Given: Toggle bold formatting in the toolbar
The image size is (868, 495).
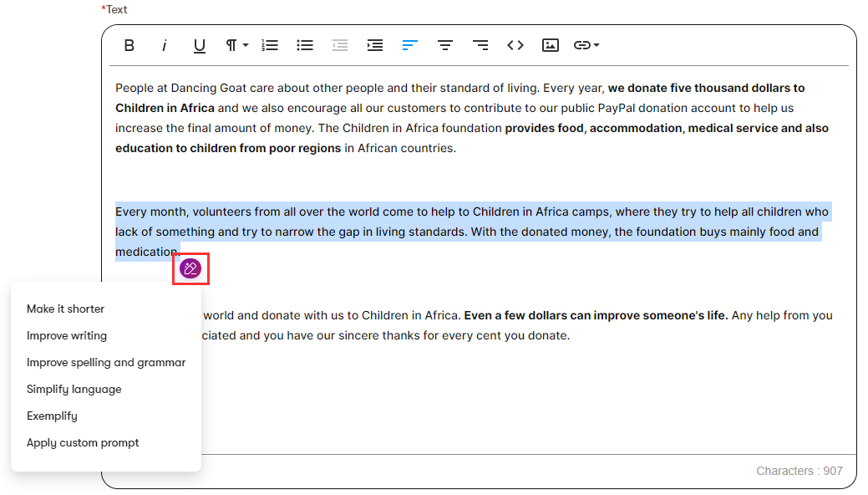Looking at the screenshot, I should [x=129, y=45].
